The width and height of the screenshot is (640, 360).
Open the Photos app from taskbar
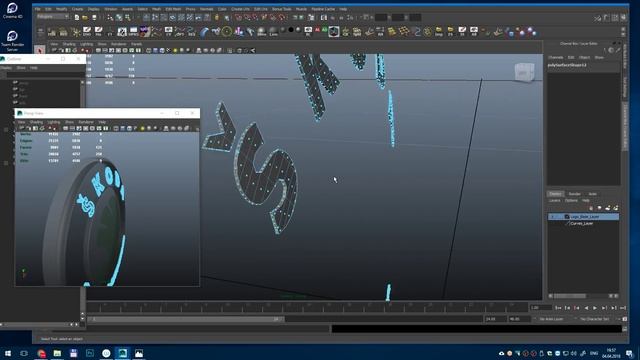[139, 353]
